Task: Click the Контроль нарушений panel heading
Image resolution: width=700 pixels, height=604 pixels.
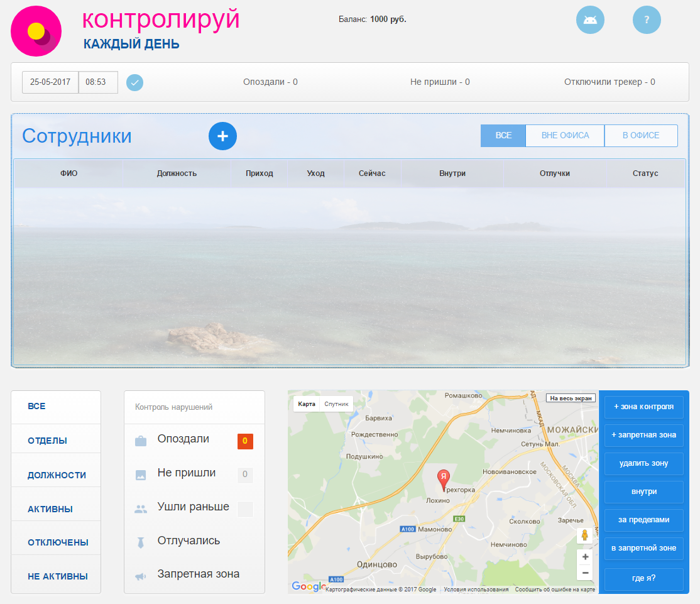Action: [173, 407]
